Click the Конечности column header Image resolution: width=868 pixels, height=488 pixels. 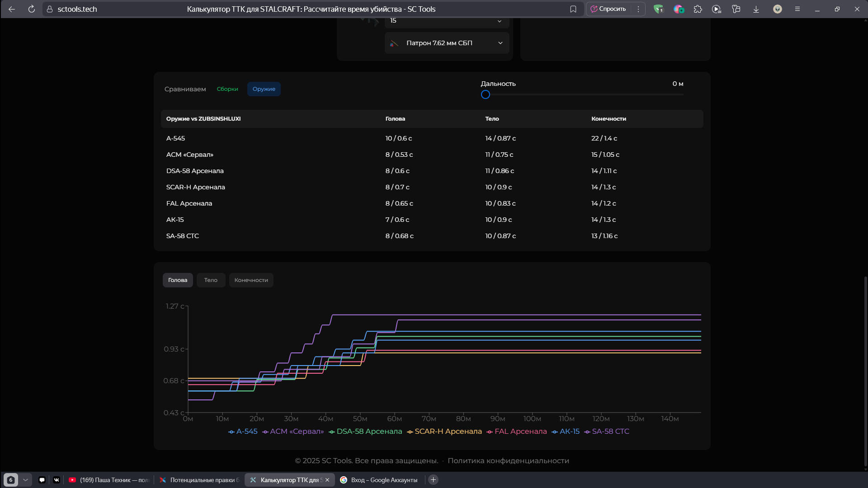tap(609, 119)
